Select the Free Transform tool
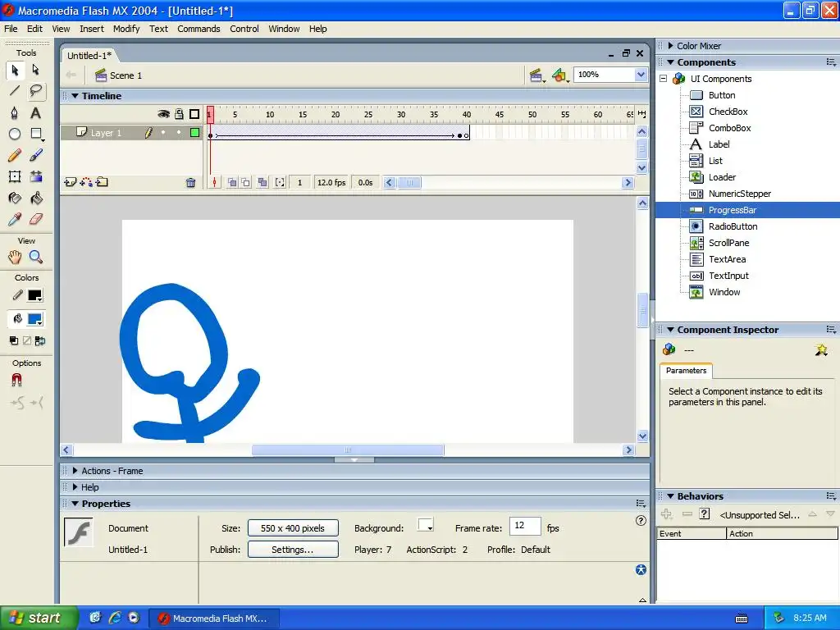The height and width of the screenshot is (630, 840). (x=15, y=176)
